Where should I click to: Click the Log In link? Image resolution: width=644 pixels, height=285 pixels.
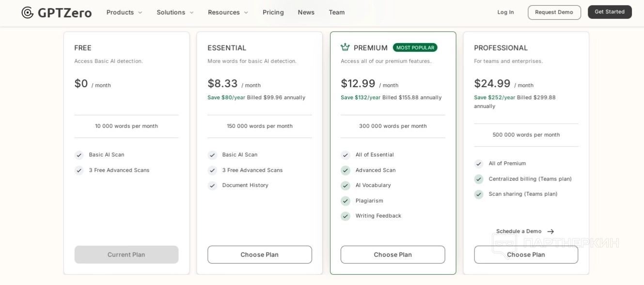pos(505,13)
